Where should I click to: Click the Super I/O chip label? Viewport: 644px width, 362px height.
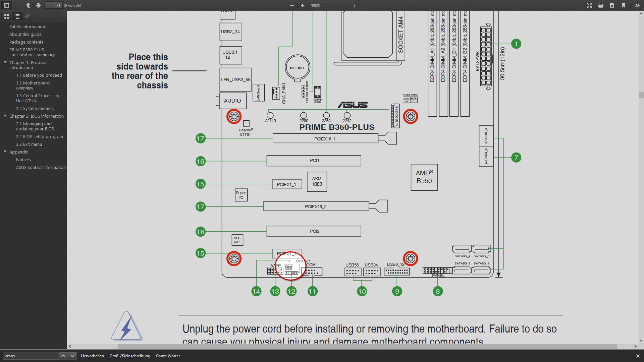[x=241, y=195]
